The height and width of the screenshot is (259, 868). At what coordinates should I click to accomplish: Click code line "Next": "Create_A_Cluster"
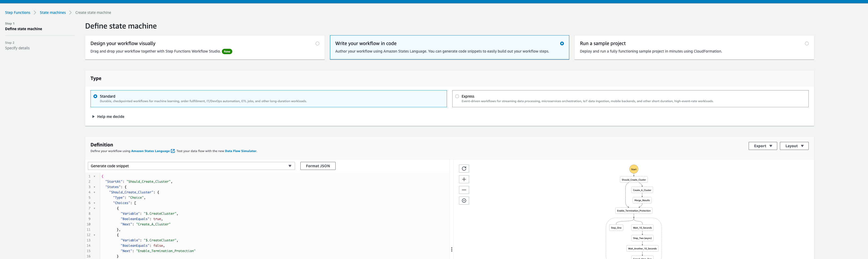[146, 224]
